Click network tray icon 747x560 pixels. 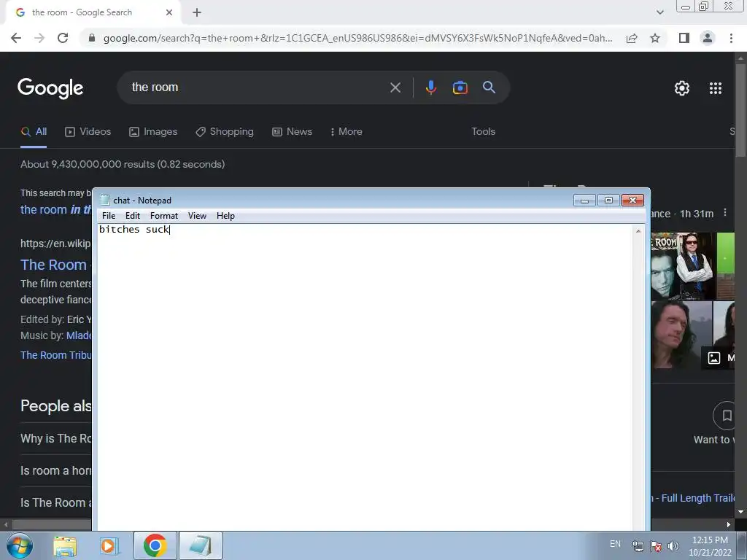point(638,546)
